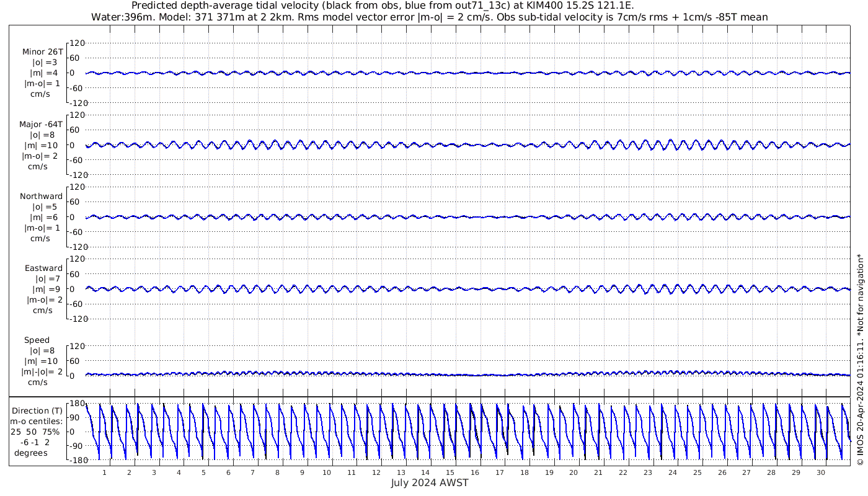
Task: Click the IMOS copyright note on right edge
Action: pos(860,360)
